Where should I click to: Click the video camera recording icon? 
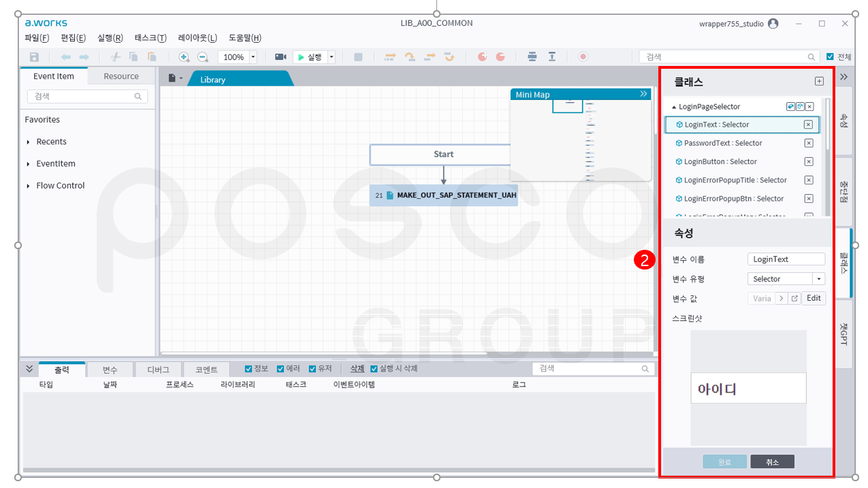coord(280,57)
